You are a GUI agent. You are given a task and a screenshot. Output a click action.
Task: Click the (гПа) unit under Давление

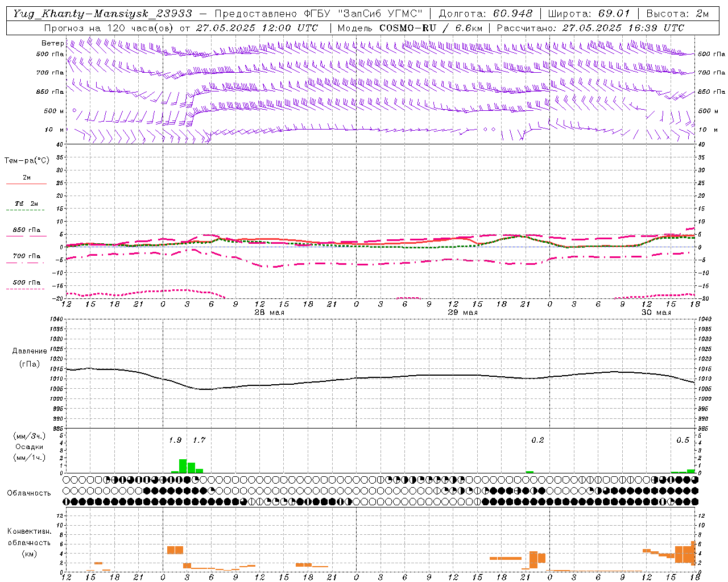pyautogui.click(x=30, y=364)
